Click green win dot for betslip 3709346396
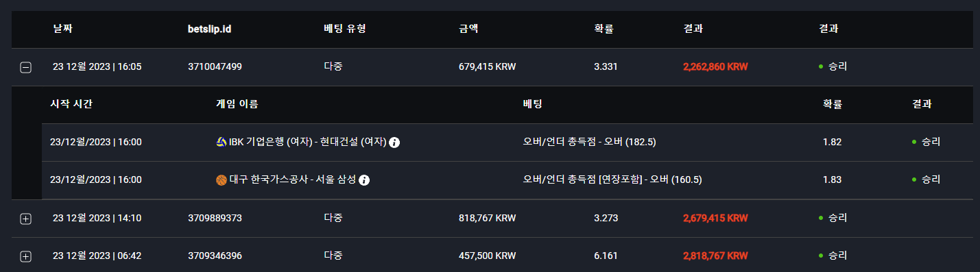 [x=820, y=256]
